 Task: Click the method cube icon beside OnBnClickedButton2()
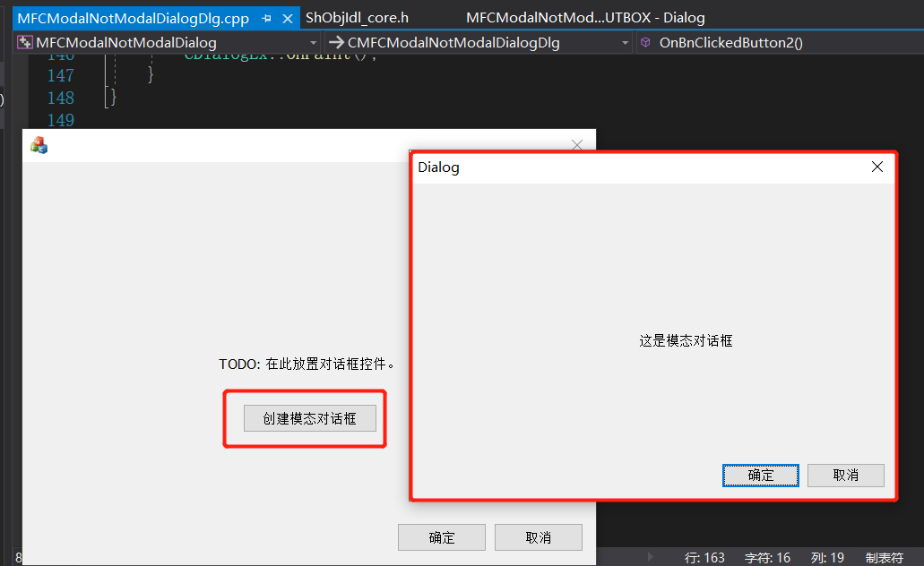coord(646,42)
